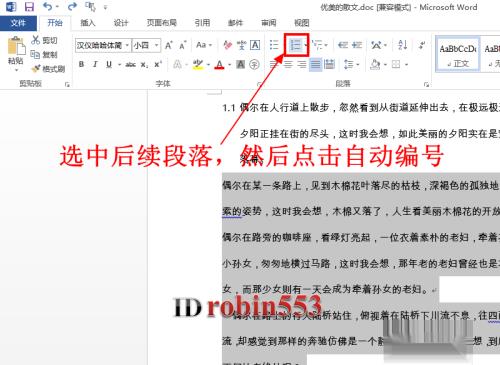Click the Paste clipboard icon
The height and width of the screenshot is (365, 500).
tap(16, 46)
